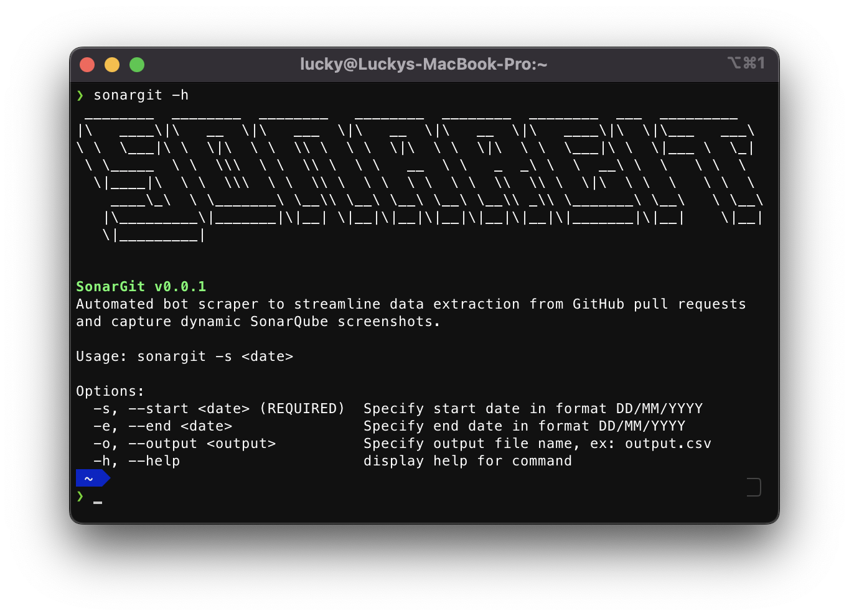Click the SONARGIT ASCII art banner
The image size is (849, 616).
[420, 179]
